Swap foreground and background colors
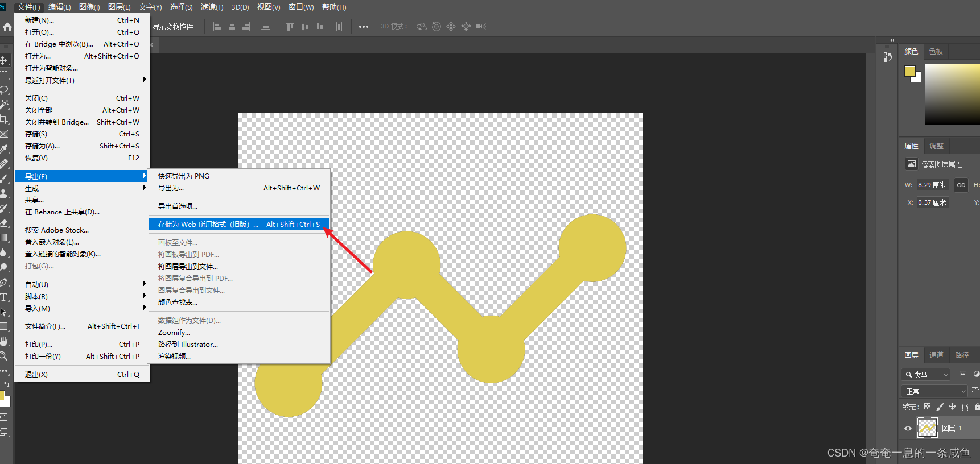 click(x=7, y=384)
